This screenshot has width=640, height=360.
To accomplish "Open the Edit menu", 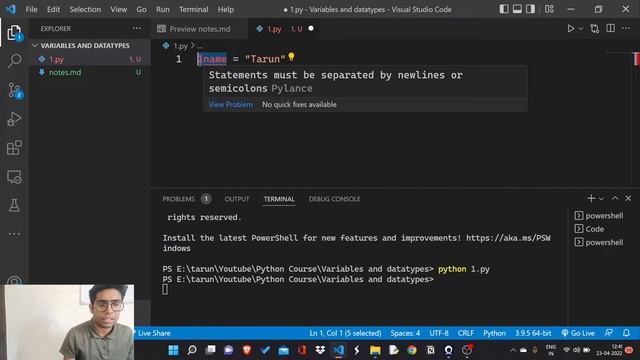I will pos(53,9).
